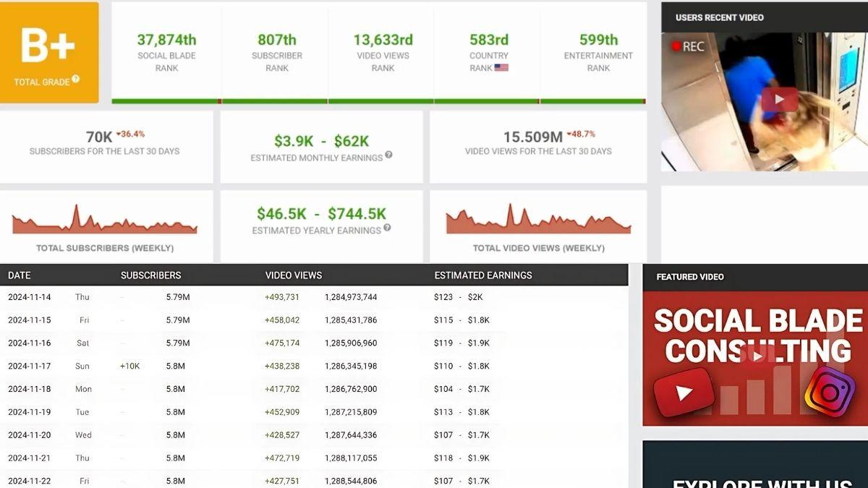Image resolution: width=868 pixels, height=488 pixels.
Task: Click the VIDEO VIEWS column header
Action: [x=294, y=275]
